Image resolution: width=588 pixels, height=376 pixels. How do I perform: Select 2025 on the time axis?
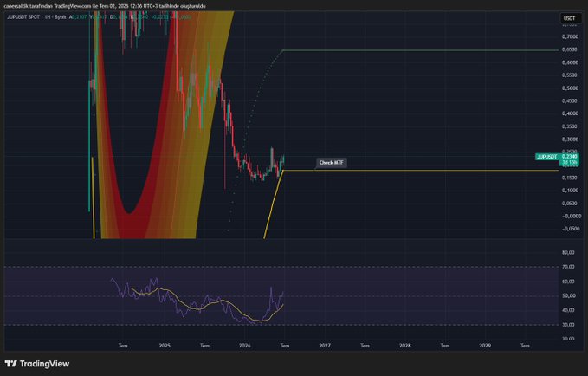coord(165,346)
